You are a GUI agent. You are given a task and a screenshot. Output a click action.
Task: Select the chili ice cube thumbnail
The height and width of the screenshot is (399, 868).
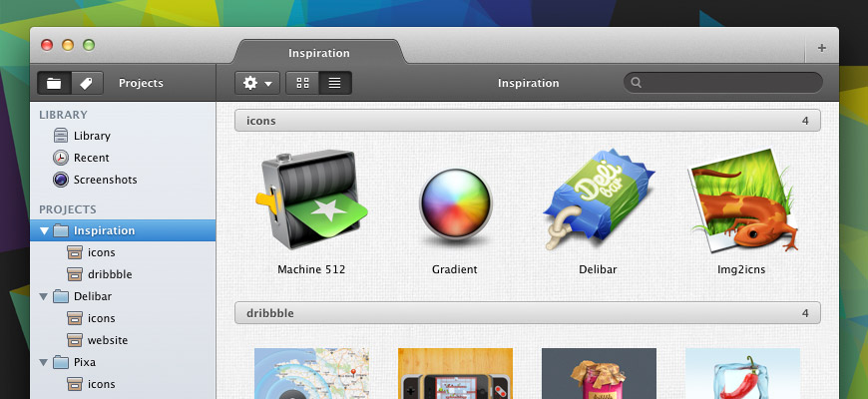click(743, 373)
